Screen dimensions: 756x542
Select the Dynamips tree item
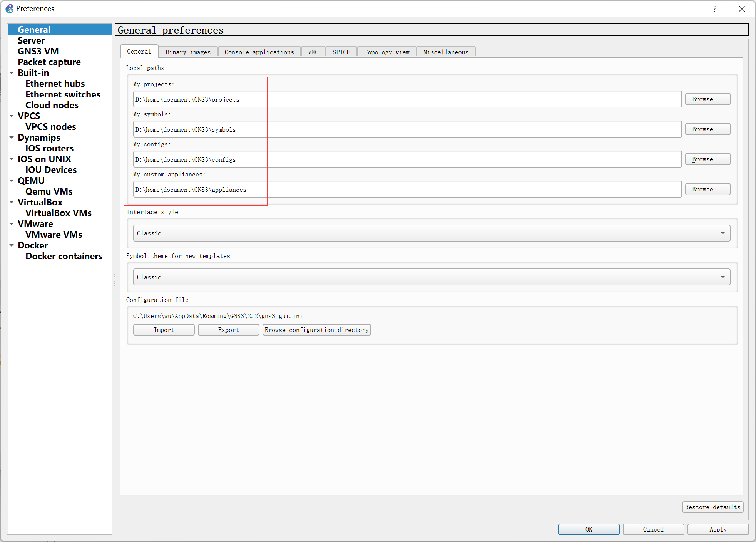coord(39,138)
